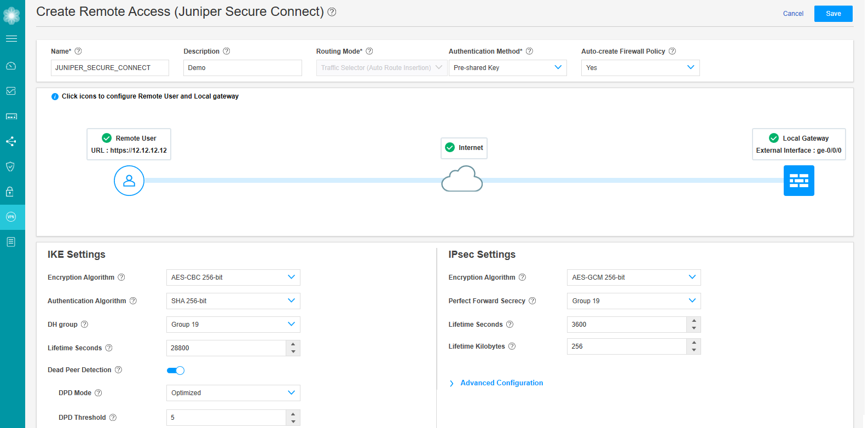Open the share/network icon in sidebar
868x428 pixels.
click(11, 141)
